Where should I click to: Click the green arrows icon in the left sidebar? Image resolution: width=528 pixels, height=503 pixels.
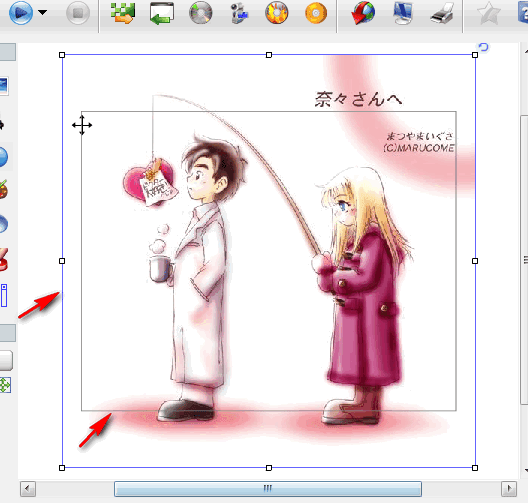(x=5, y=385)
